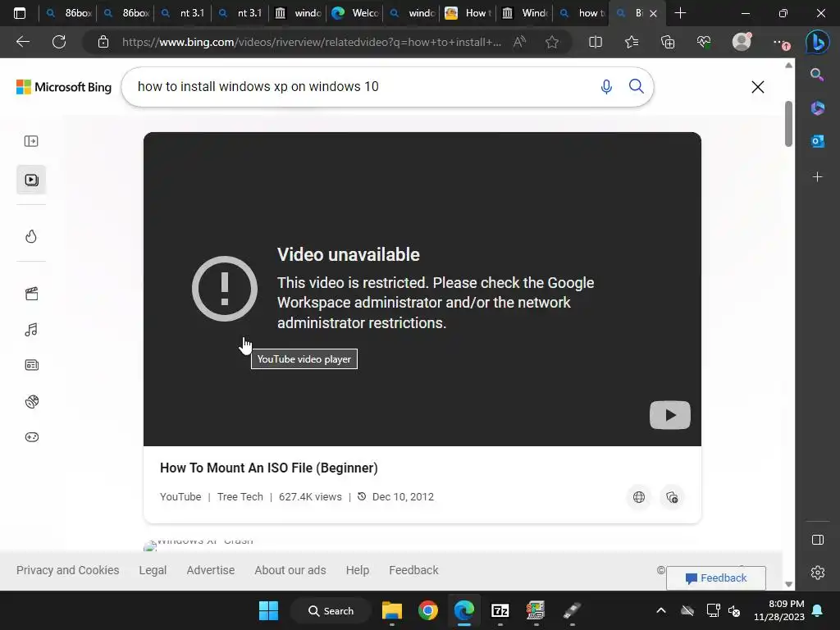Open taskbar Search box

[x=331, y=610]
